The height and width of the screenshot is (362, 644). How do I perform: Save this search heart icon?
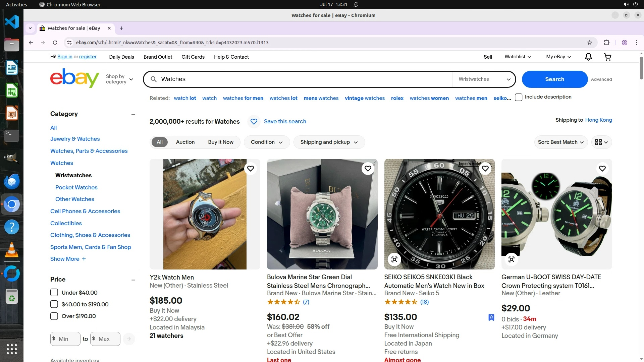click(x=254, y=122)
